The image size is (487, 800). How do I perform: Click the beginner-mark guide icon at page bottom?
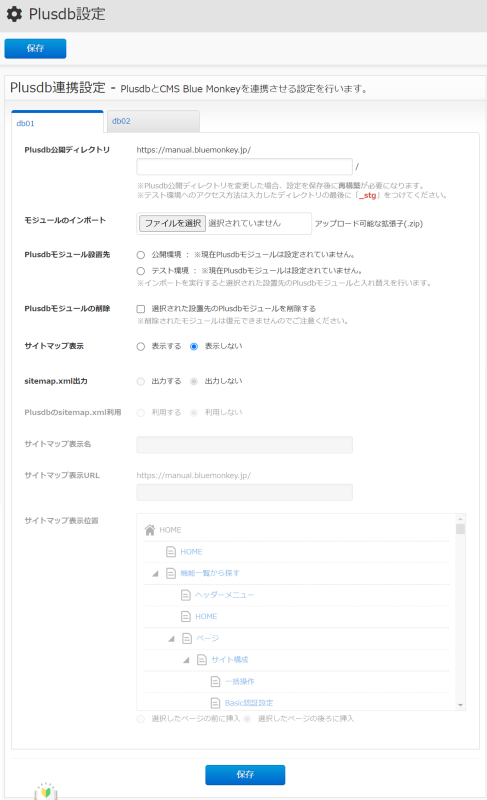46,791
